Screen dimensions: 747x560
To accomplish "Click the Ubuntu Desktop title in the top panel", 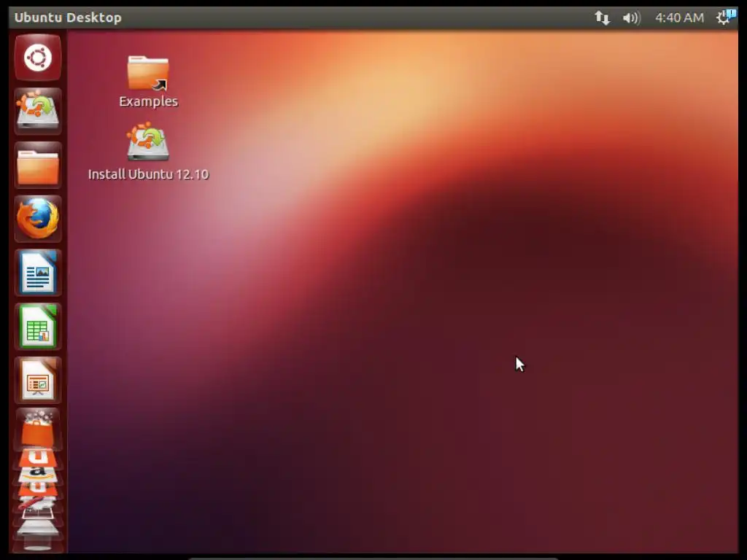I will [x=68, y=17].
